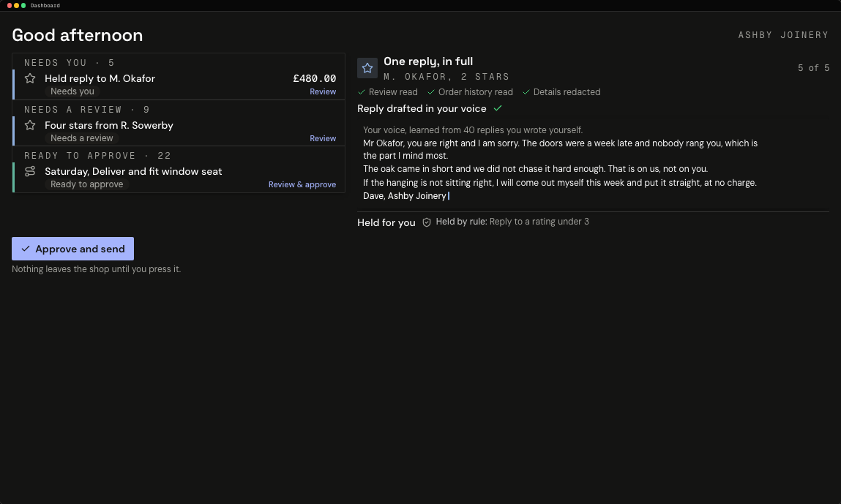Click the NEEDS A REVIEW · 9 section header
The width and height of the screenshot is (841, 504).
[87, 110]
